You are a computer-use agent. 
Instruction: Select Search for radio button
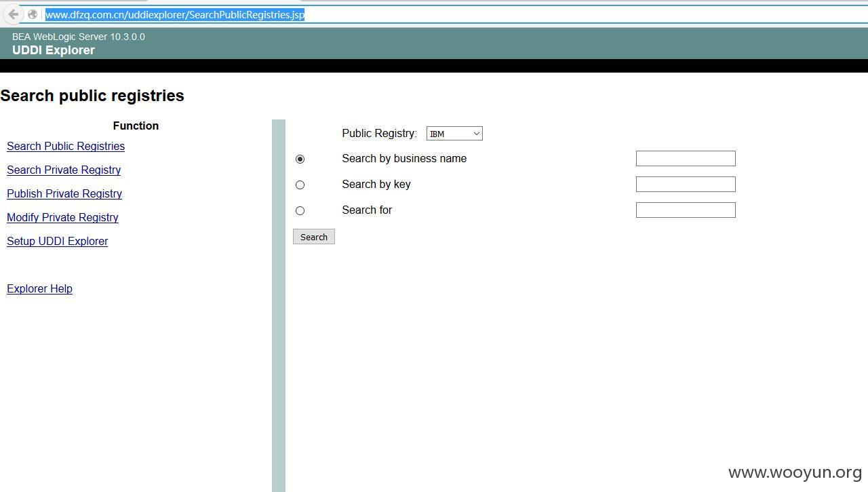coord(300,210)
